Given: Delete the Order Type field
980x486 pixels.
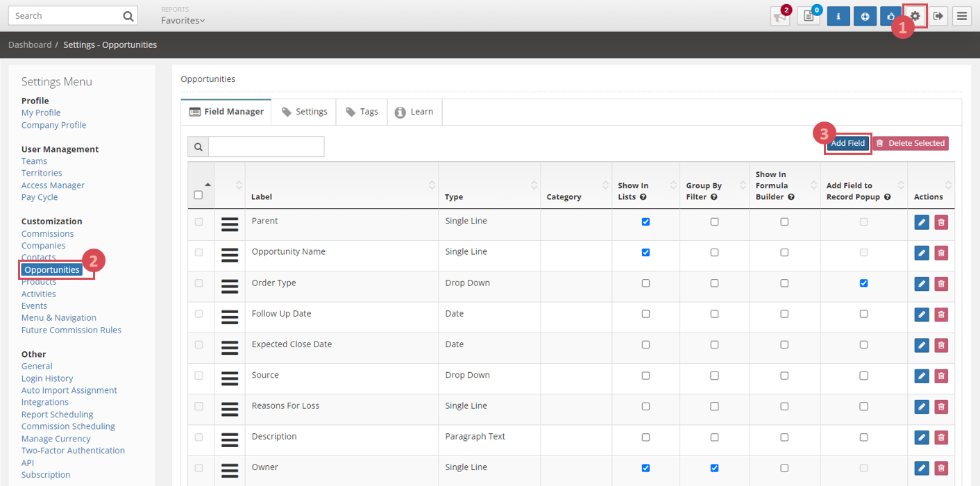Looking at the screenshot, I should click(x=941, y=283).
